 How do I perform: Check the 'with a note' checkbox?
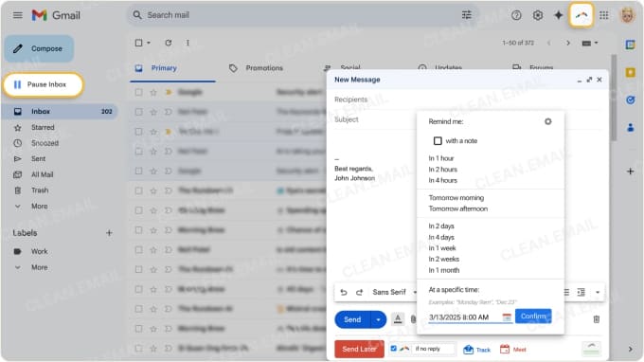pyautogui.click(x=438, y=141)
